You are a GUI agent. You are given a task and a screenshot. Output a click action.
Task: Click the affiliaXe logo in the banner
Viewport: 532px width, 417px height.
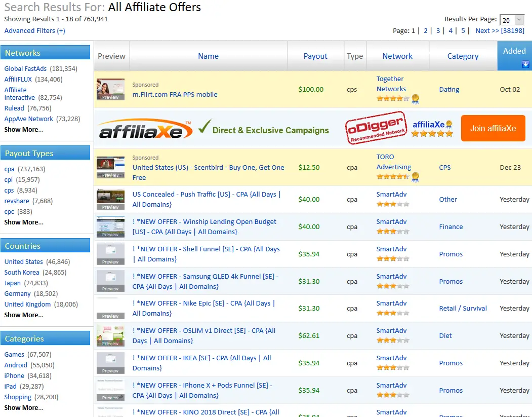pyautogui.click(x=145, y=129)
